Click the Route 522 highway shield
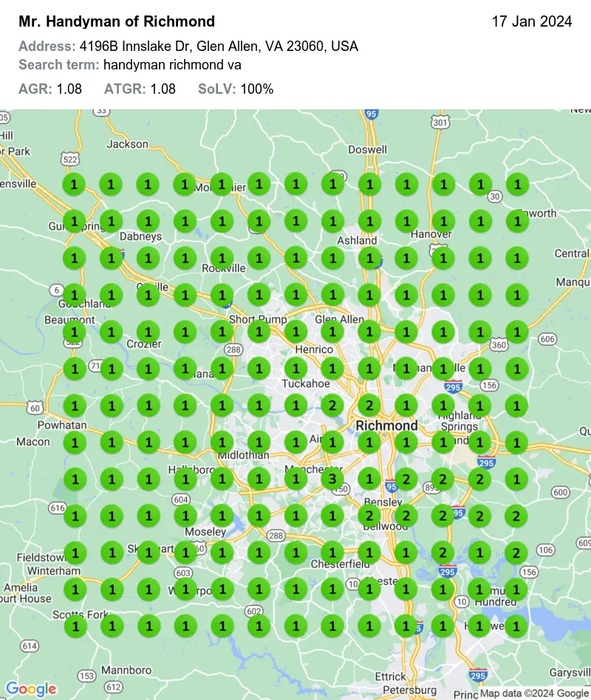The image size is (591, 700). [x=71, y=159]
